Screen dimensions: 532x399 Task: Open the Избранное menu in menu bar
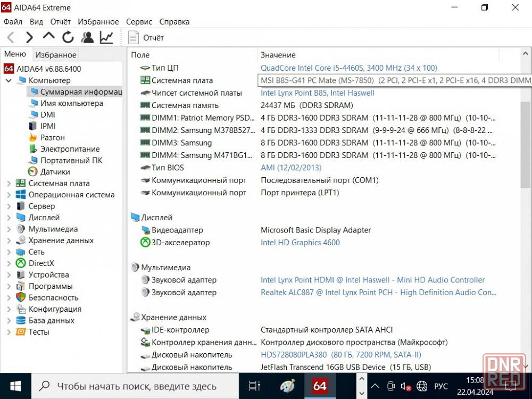(98, 22)
